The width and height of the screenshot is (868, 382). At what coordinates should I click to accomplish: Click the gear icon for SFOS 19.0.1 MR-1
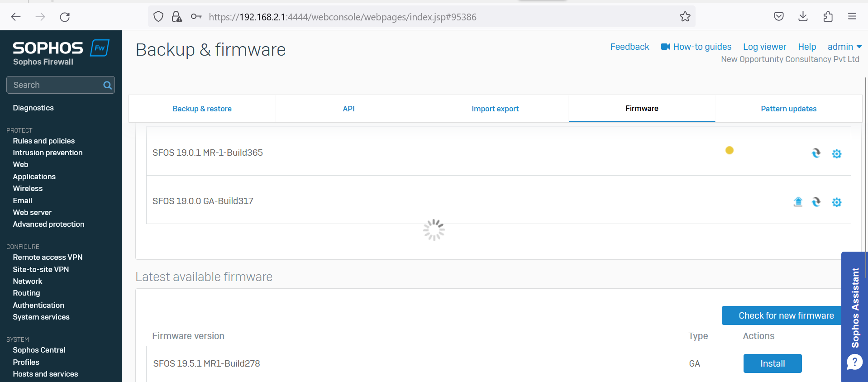pyautogui.click(x=836, y=154)
